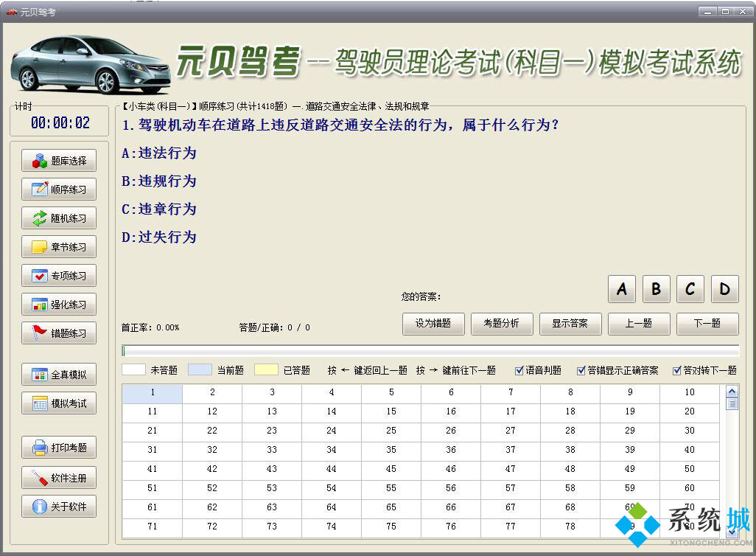The height and width of the screenshot is (556, 756).
Task: Jump to question 28 in grid
Action: point(570,431)
